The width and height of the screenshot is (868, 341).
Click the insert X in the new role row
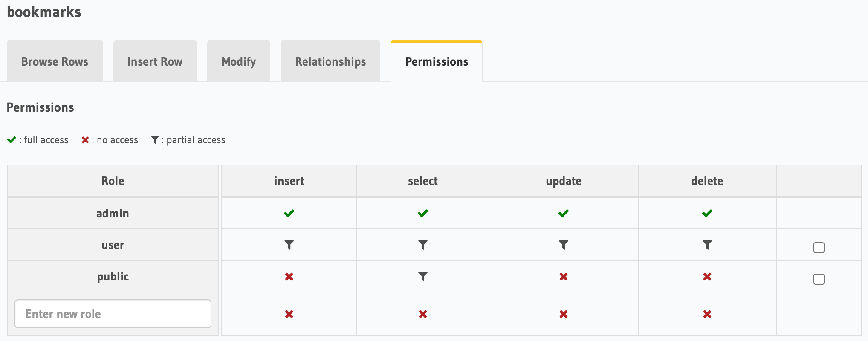pos(289,314)
